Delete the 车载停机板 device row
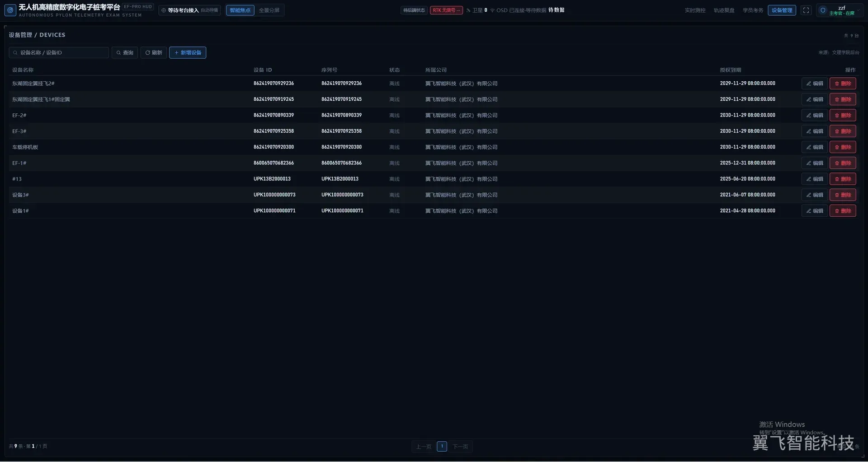The image size is (868, 462). (x=843, y=147)
